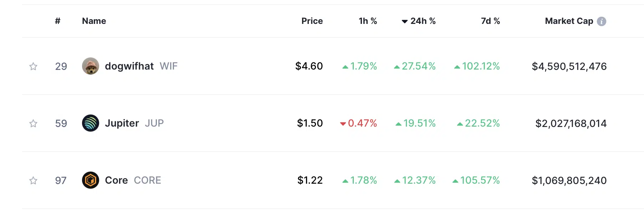
Task: Open the Core coin logo icon
Action: (91, 180)
